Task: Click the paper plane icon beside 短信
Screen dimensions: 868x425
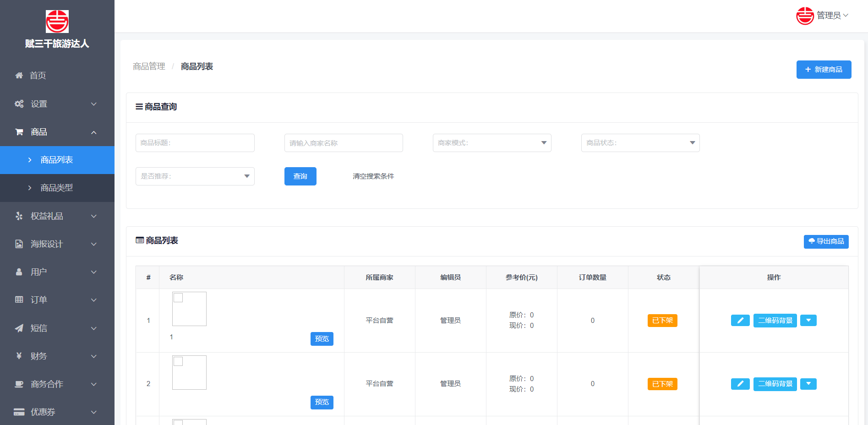Action: 19,328
